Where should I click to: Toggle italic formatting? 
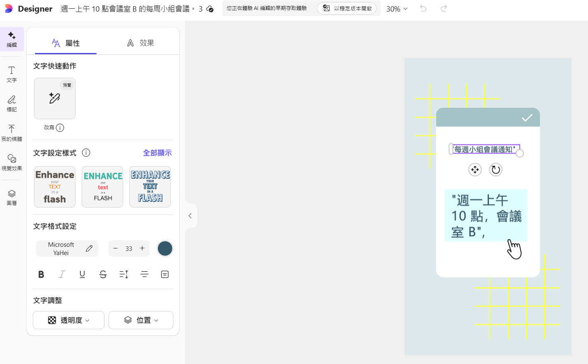tap(62, 274)
